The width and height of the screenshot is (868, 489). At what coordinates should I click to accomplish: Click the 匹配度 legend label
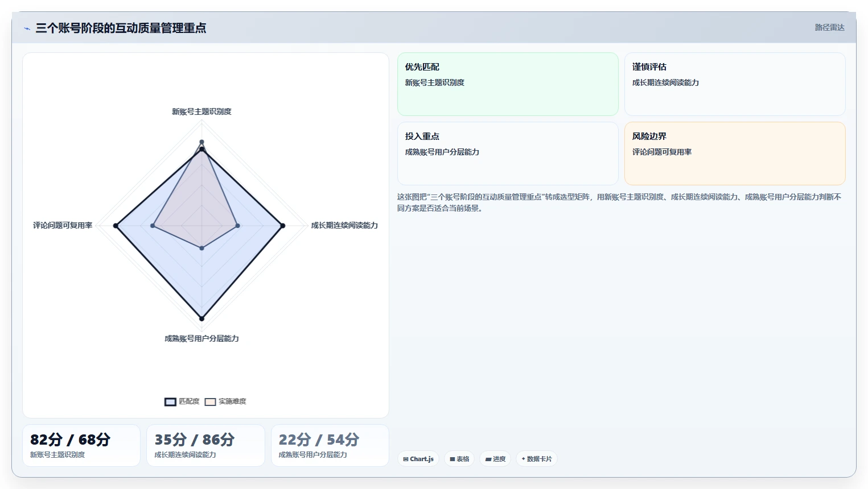(x=189, y=401)
